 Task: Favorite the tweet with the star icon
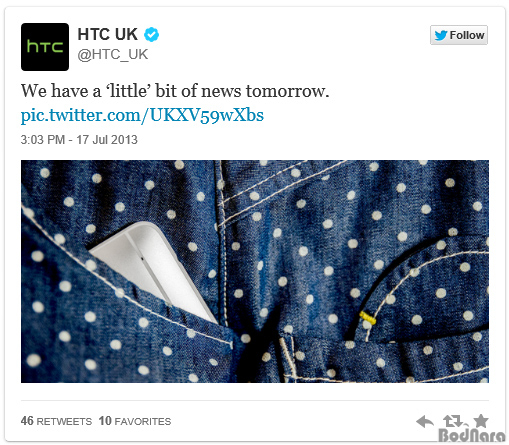481,421
